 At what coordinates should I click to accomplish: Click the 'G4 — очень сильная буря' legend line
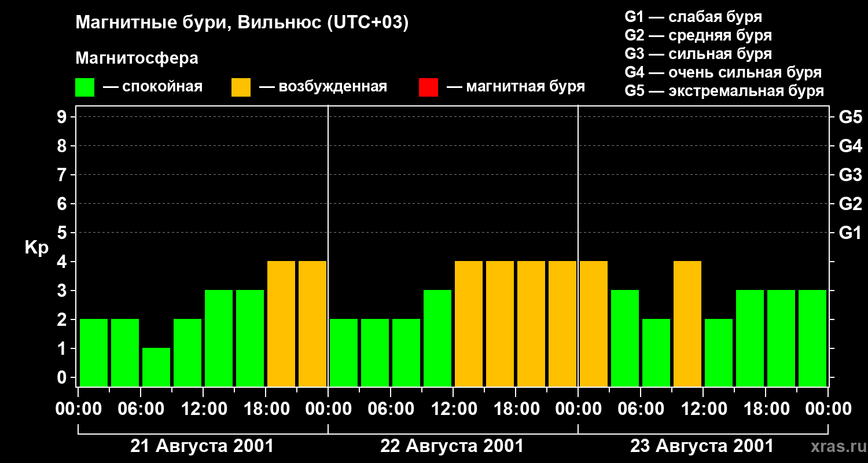pos(723,72)
